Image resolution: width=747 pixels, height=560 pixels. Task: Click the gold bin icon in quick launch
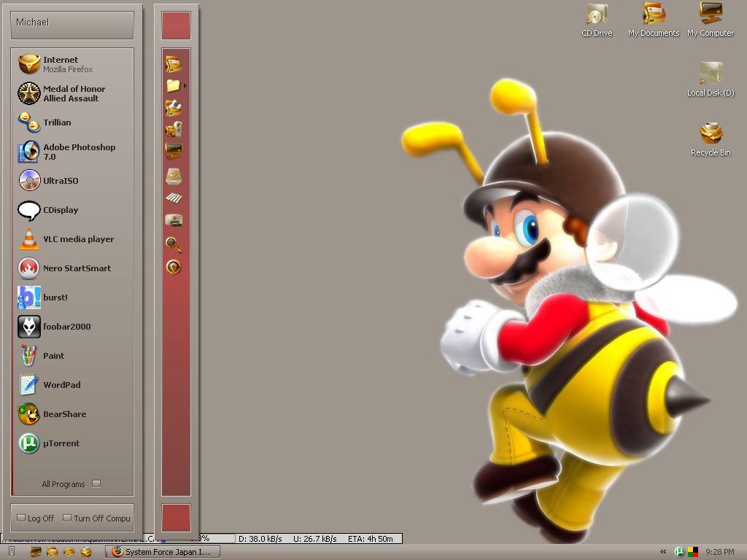(x=86, y=552)
